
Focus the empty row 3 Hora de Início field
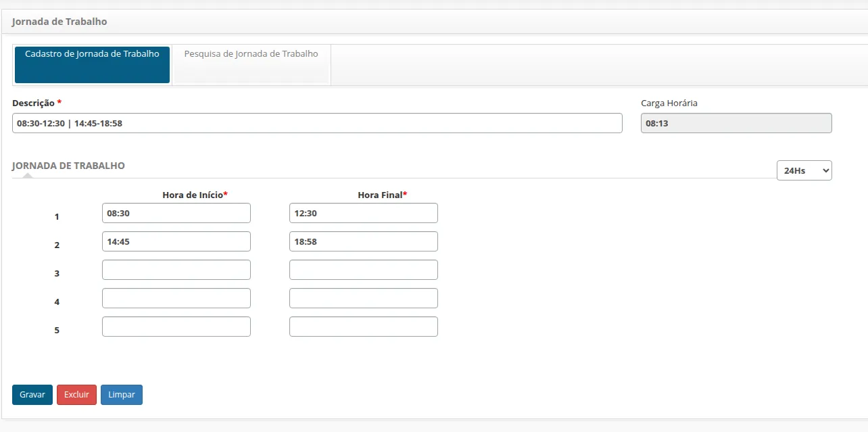pyautogui.click(x=176, y=270)
